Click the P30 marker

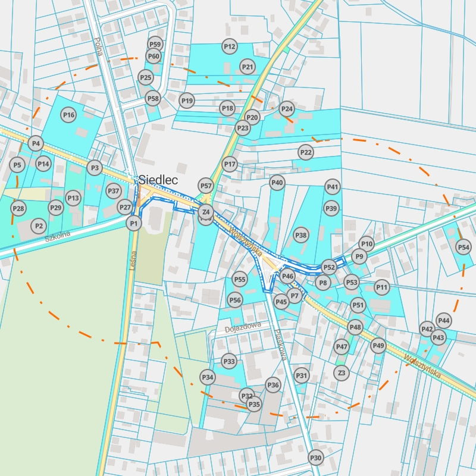(315, 458)
